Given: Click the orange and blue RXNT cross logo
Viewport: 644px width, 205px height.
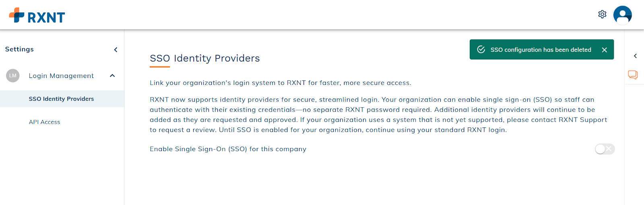Looking at the screenshot, I should 17,15.
